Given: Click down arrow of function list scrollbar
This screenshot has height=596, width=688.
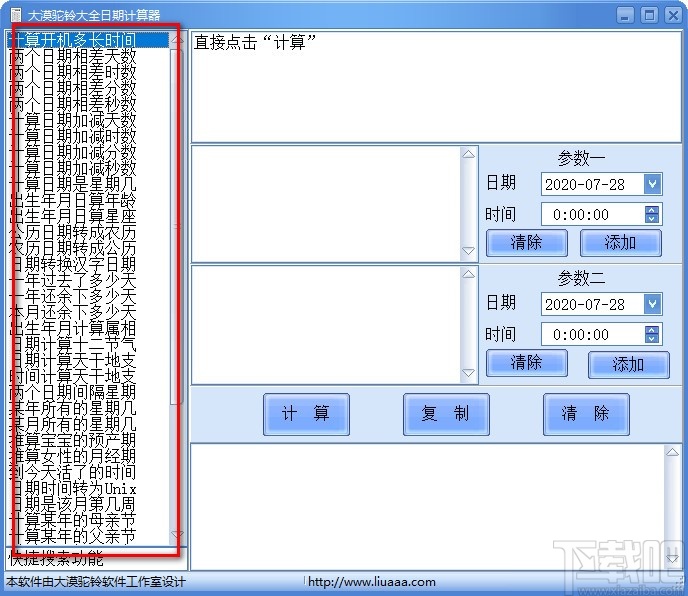Looking at the screenshot, I should click(x=177, y=534).
